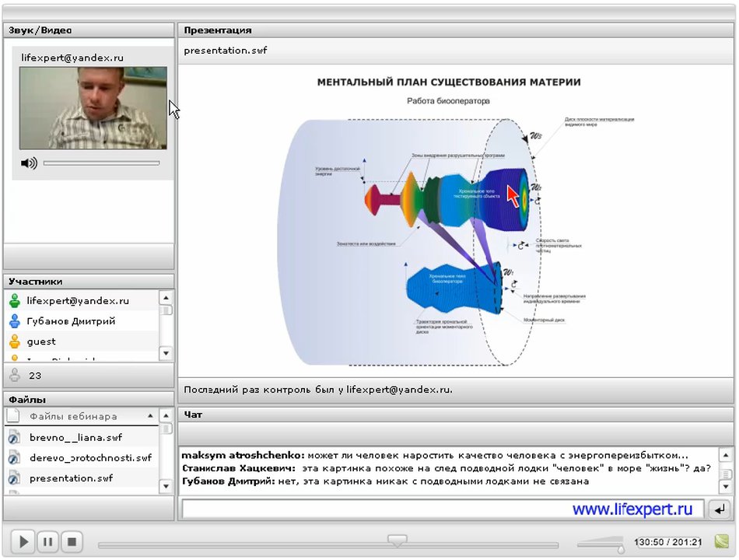This screenshot has width=739, height=560.
Task: Open file brevno__liana.swf
Action: [82, 437]
